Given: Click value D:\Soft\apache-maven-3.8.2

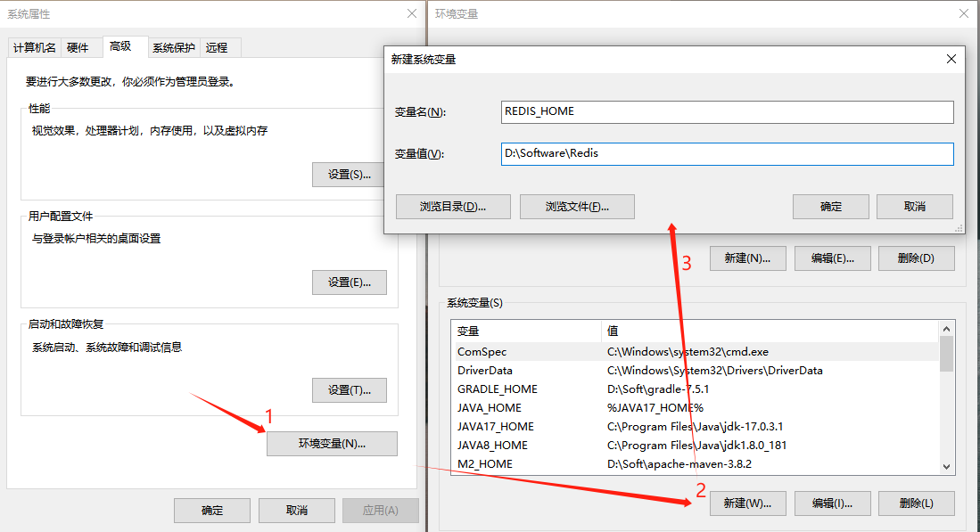Looking at the screenshot, I should (x=679, y=464).
